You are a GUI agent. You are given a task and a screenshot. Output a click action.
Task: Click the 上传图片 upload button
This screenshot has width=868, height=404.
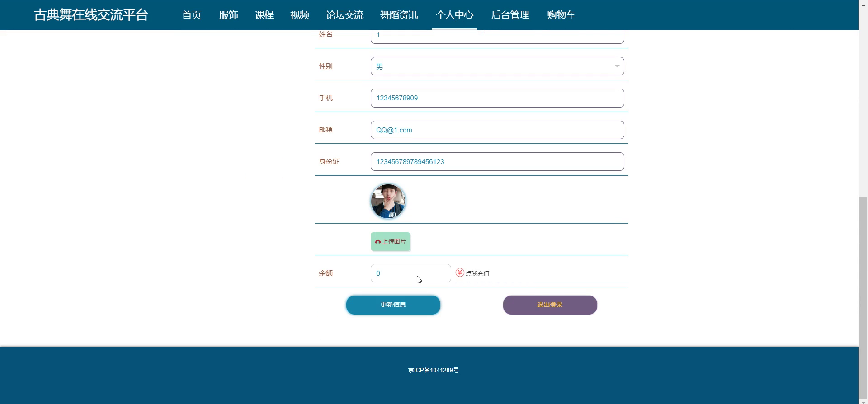[391, 242]
